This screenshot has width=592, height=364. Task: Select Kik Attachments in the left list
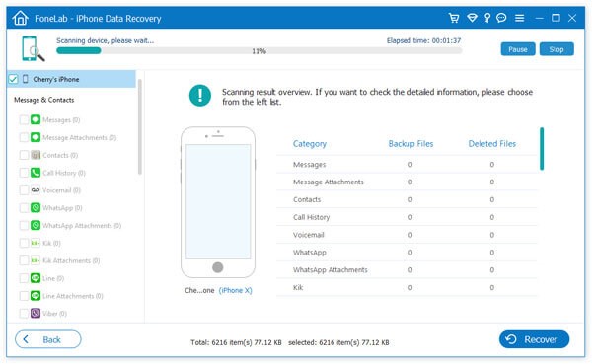click(x=71, y=260)
